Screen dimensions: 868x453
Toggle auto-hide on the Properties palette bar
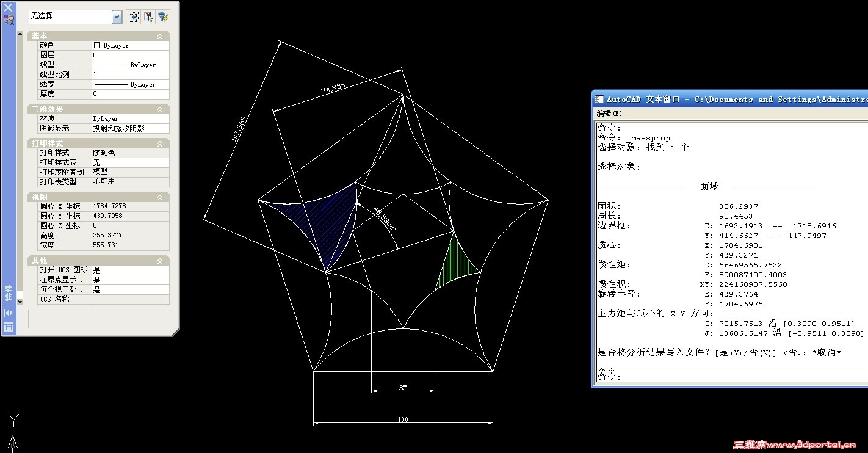9,313
